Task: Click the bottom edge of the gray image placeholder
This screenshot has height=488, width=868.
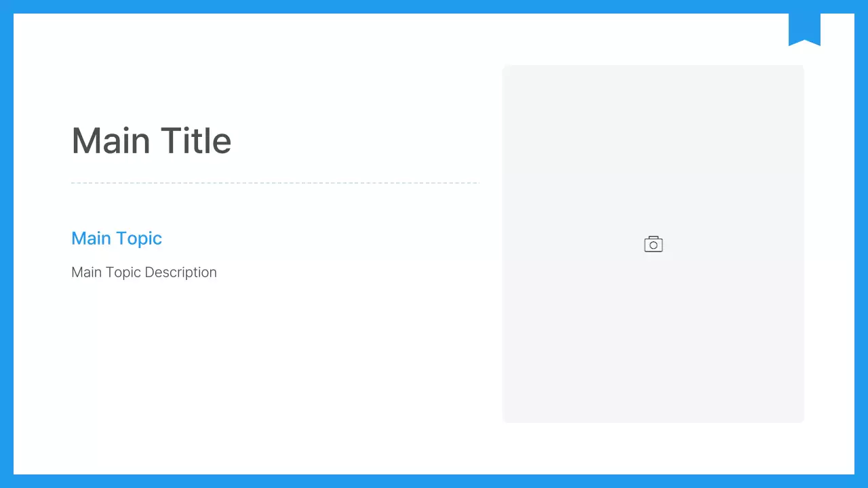Action: click(x=653, y=421)
